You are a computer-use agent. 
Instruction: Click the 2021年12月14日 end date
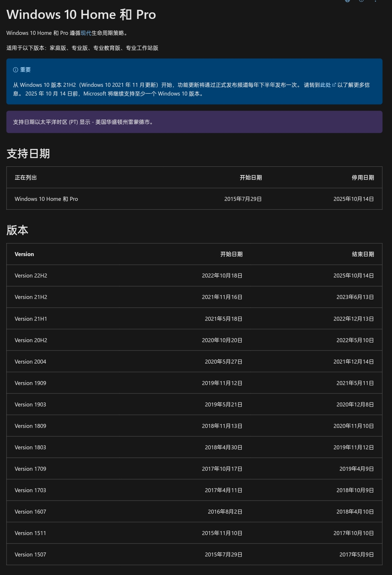click(354, 362)
